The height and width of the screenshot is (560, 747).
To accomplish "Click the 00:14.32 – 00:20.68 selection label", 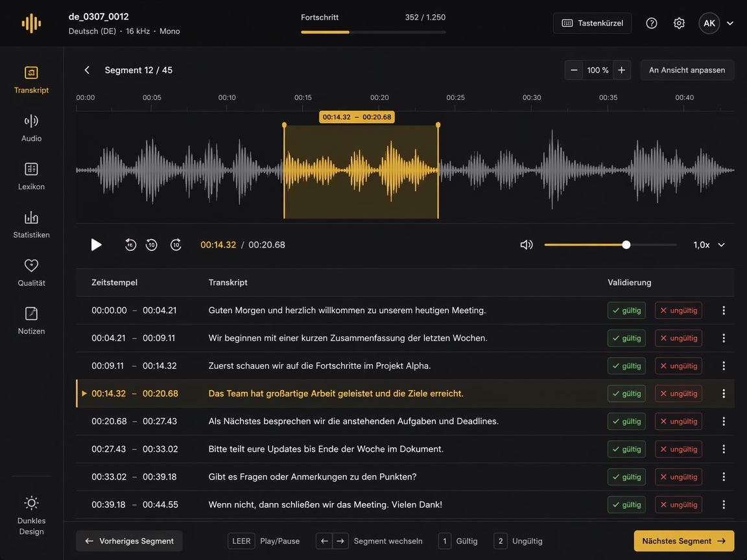I will pos(357,117).
